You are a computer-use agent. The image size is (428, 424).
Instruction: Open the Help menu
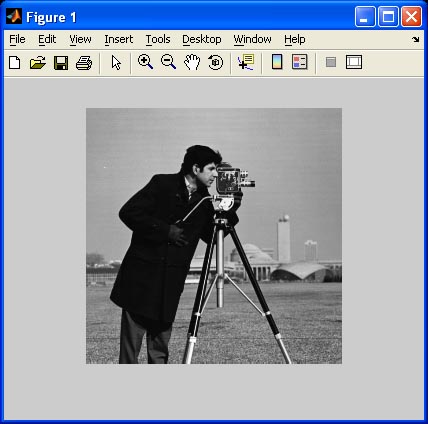click(x=295, y=39)
